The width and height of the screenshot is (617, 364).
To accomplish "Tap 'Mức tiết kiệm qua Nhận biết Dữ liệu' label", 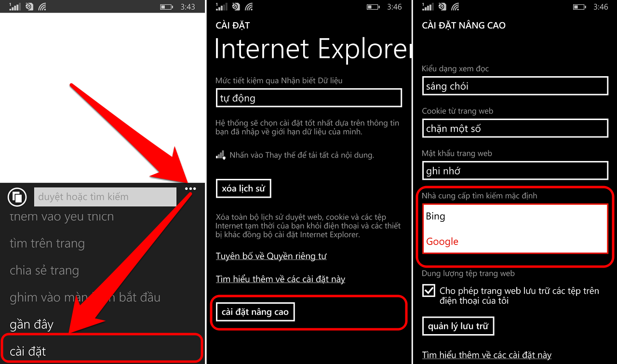I will [x=279, y=81].
